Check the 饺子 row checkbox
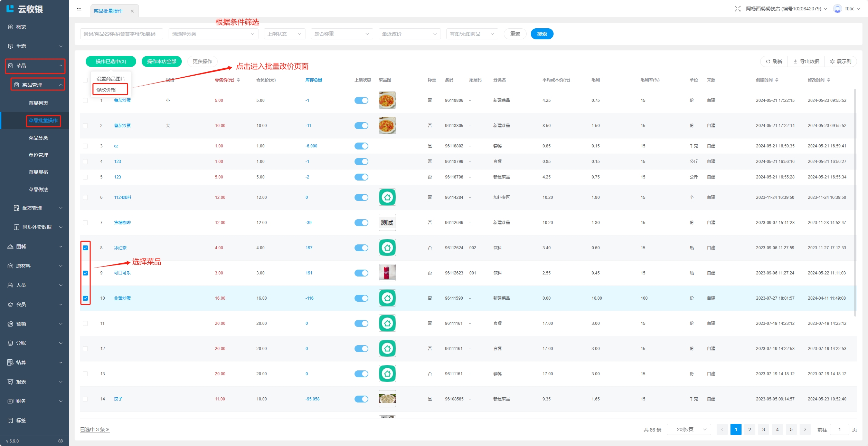 pos(85,399)
